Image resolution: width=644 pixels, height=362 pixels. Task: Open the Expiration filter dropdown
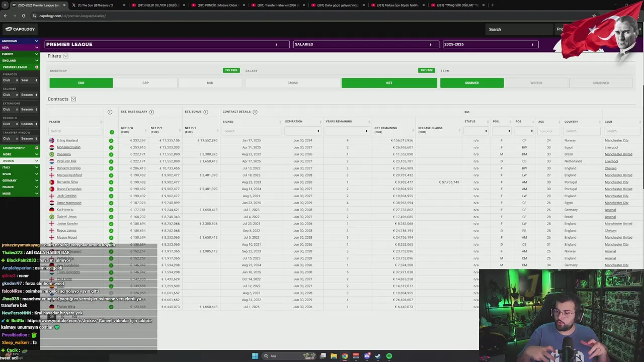[302, 131]
